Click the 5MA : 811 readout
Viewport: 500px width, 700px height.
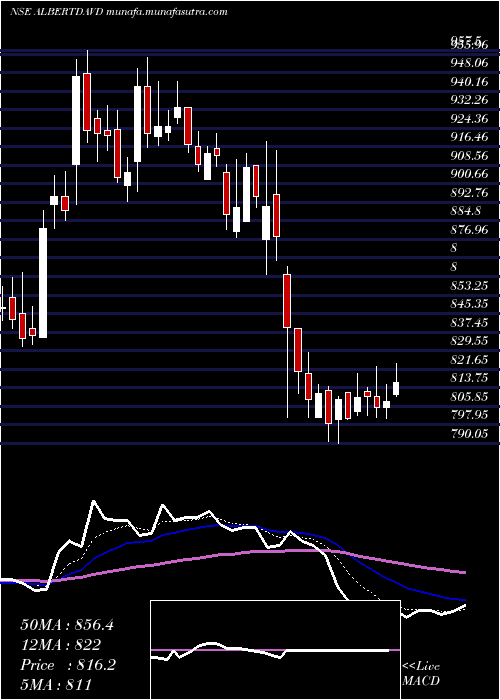coord(56,684)
